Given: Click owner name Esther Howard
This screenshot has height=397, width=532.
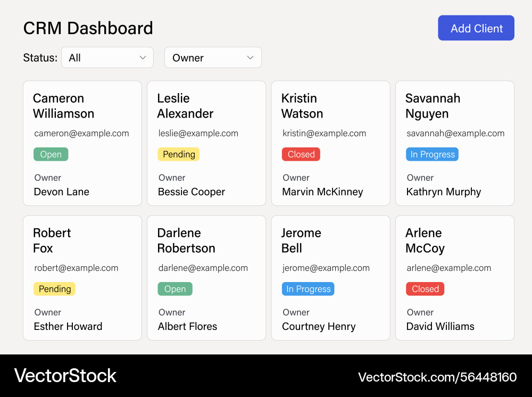Looking at the screenshot, I should [x=68, y=326].
